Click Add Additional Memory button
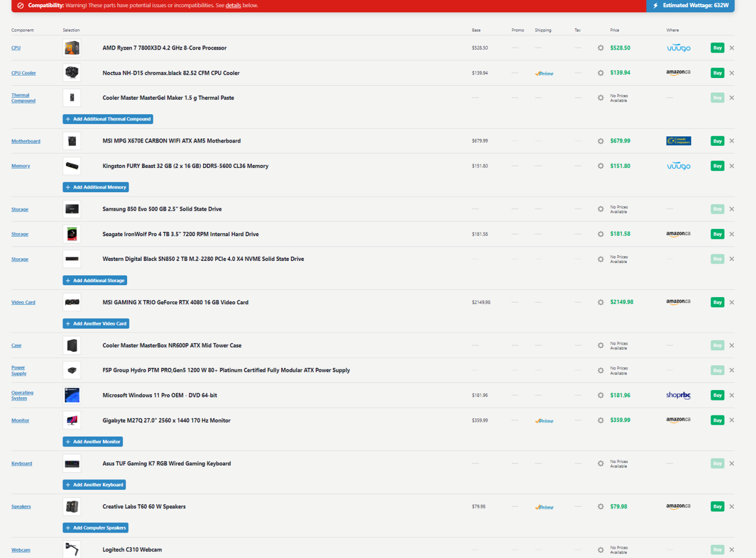Viewport: 756px width, 558px height. tap(96, 187)
